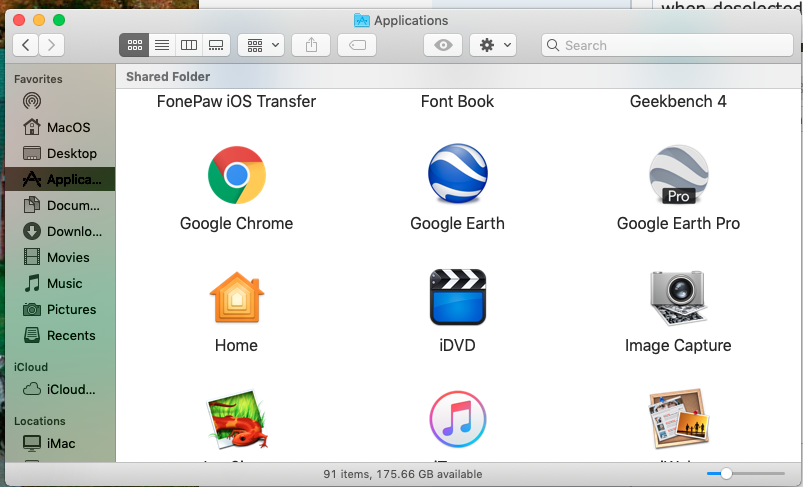Select Applications in the sidebar
This screenshot has width=803, height=487.
pyautogui.click(x=60, y=179)
